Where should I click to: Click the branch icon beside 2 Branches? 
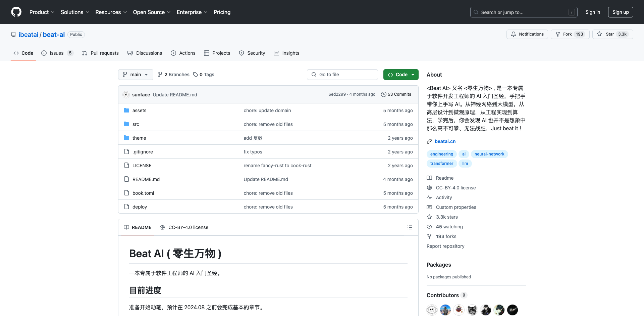pos(160,75)
